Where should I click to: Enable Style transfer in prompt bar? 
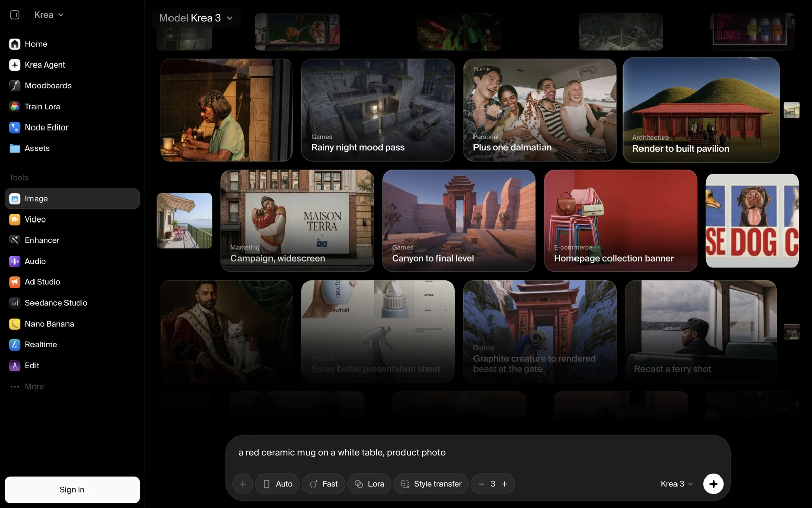click(x=431, y=484)
